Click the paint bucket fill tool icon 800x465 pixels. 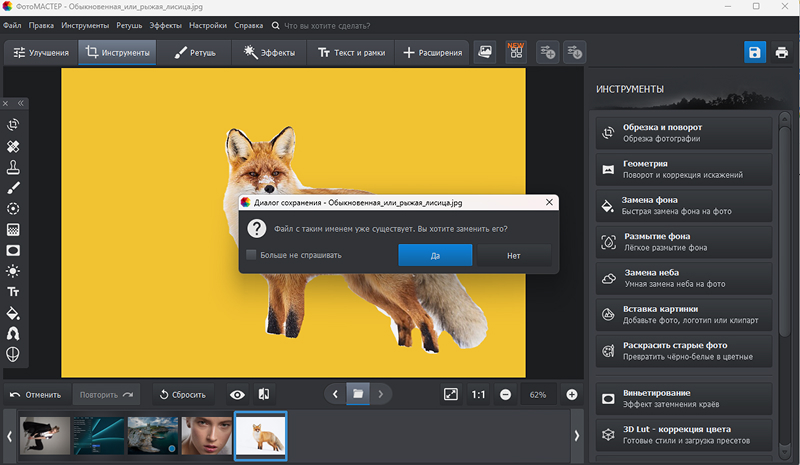tap(14, 312)
